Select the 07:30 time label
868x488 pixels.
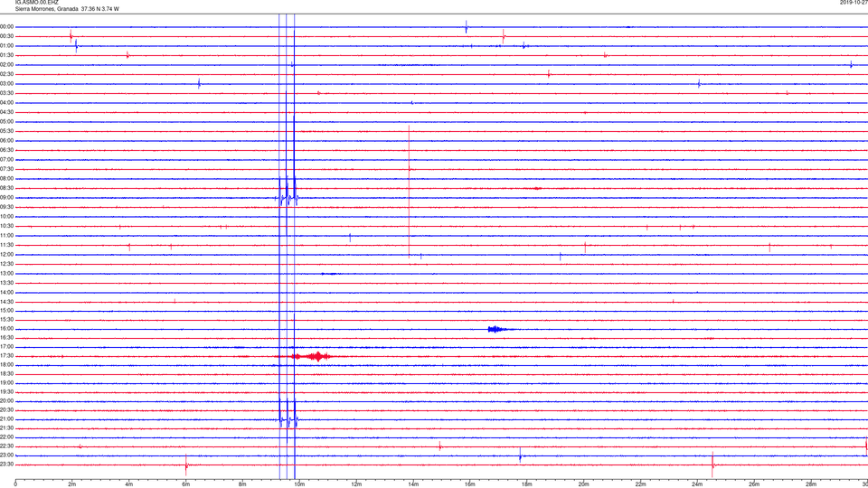pos(6,169)
